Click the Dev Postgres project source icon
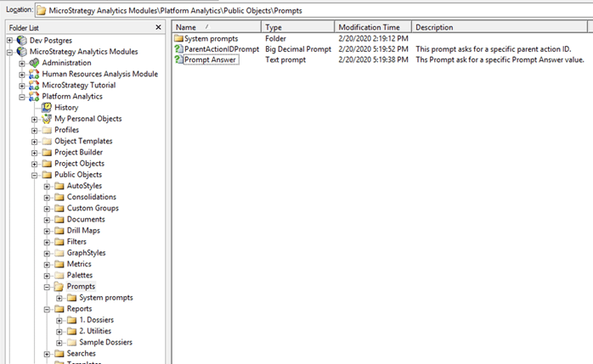The width and height of the screenshot is (593, 364). pos(21,40)
